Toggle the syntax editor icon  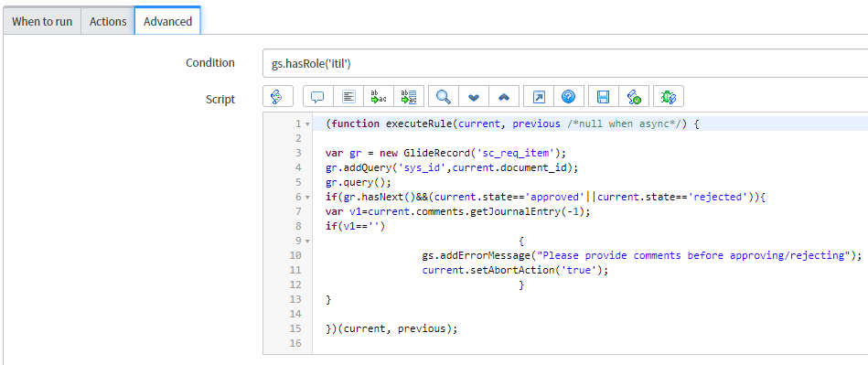pos(277,96)
